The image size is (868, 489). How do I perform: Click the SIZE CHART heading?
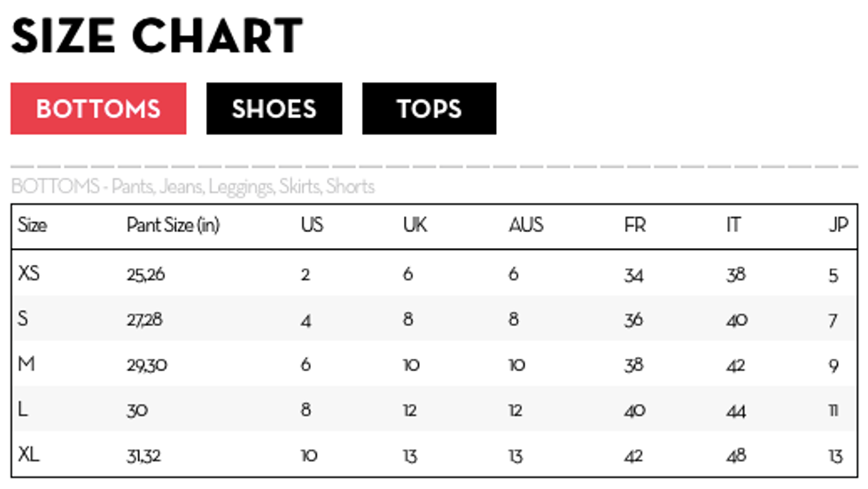157,36
